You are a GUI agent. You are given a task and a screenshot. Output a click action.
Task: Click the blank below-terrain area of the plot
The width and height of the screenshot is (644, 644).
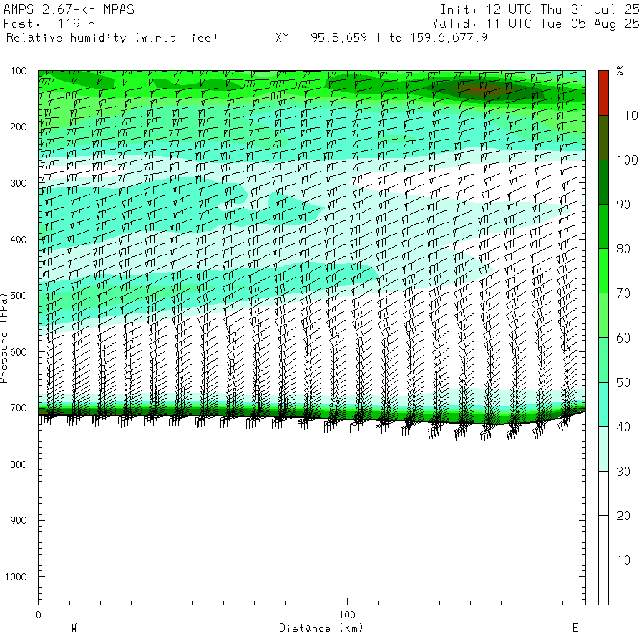312,513
